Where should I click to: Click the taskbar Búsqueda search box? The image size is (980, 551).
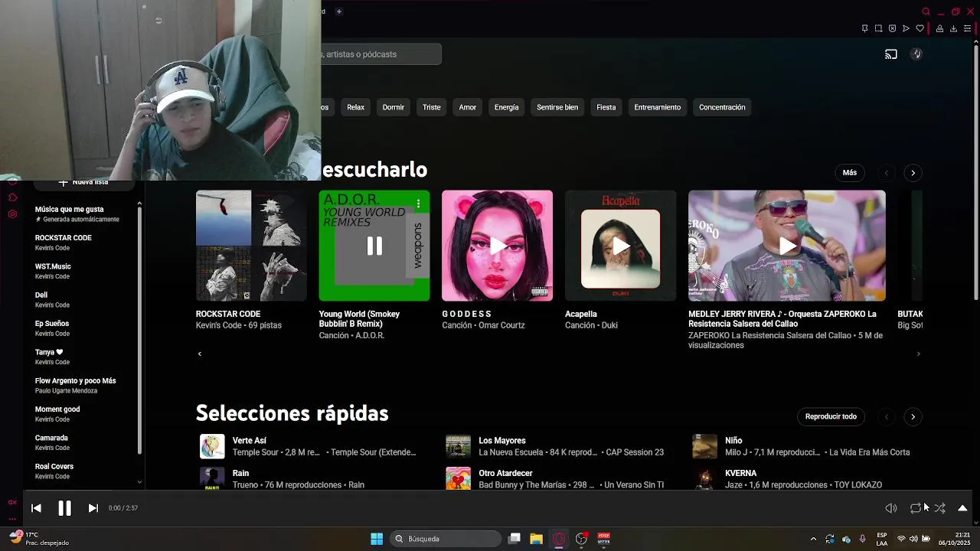tap(444, 539)
